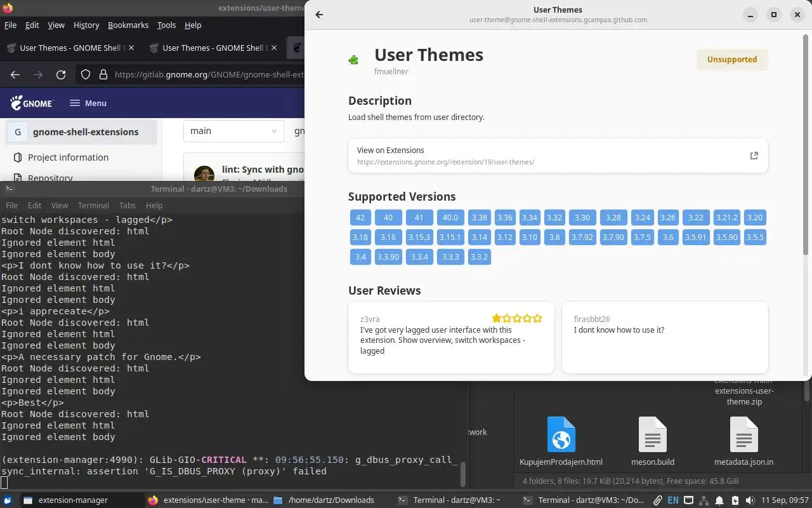
Task: Open the Terminal window Help menu
Action: coord(154,205)
